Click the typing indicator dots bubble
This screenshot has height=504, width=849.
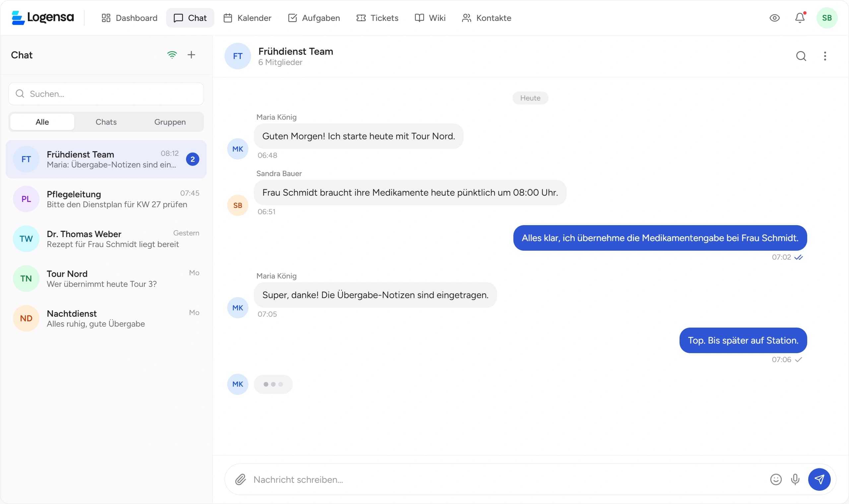[x=273, y=384]
